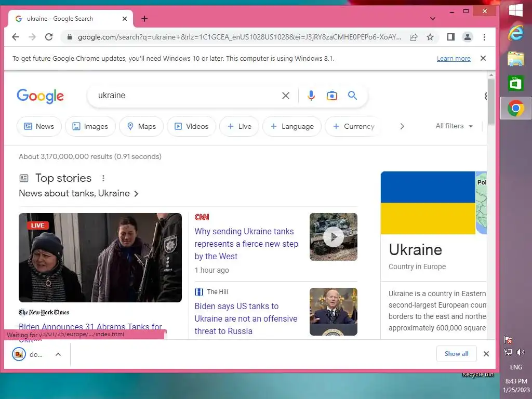Switch to News results filter
Screen dimensions: 532x399
[39, 126]
